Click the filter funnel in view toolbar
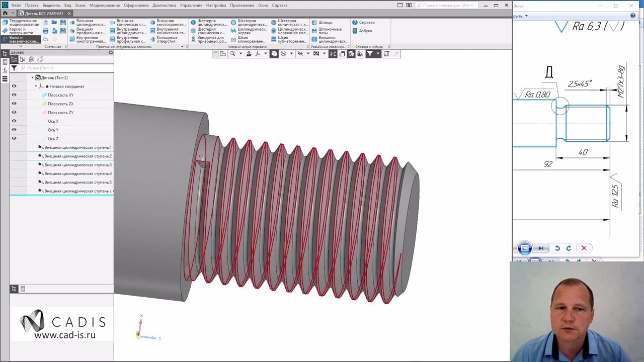 click(369, 54)
